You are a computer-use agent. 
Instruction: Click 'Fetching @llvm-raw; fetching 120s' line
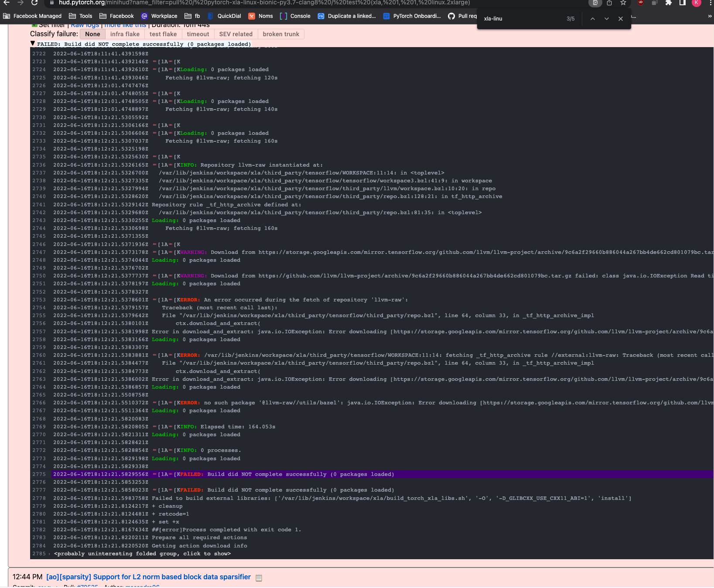(221, 78)
